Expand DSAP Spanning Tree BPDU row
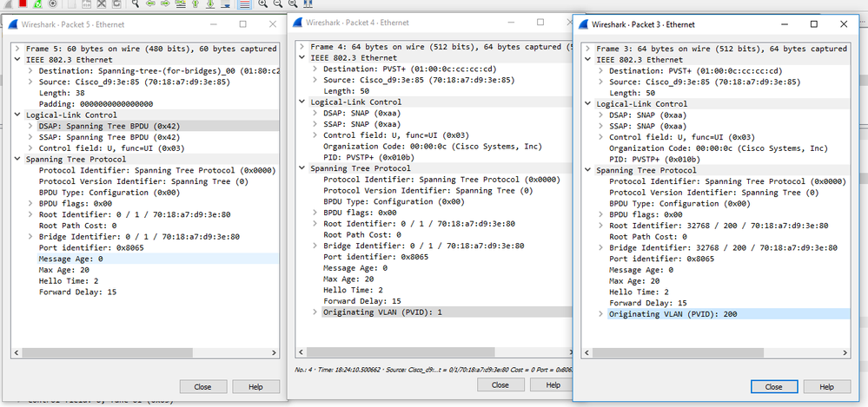The height and width of the screenshot is (407, 868). click(x=31, y=126)
